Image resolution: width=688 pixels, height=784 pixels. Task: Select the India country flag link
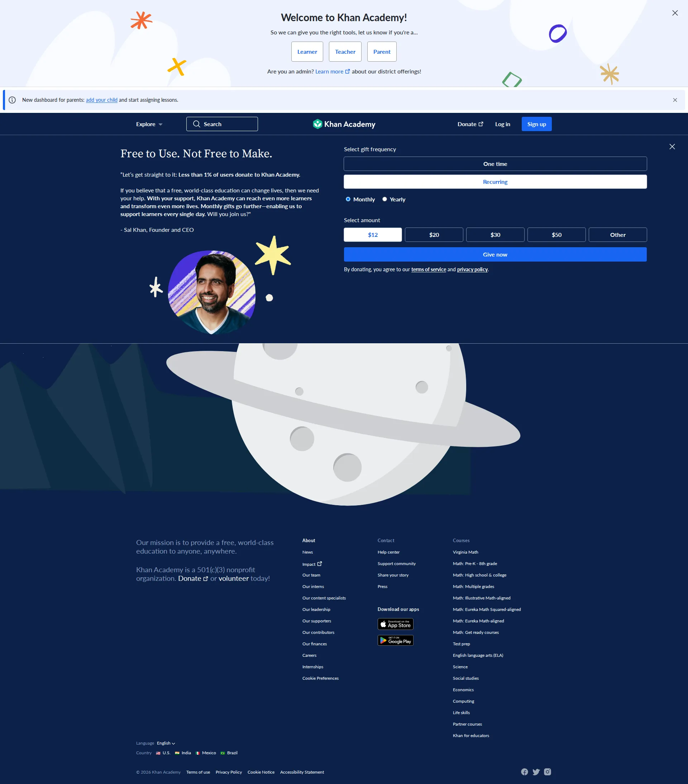click(183, 753)
